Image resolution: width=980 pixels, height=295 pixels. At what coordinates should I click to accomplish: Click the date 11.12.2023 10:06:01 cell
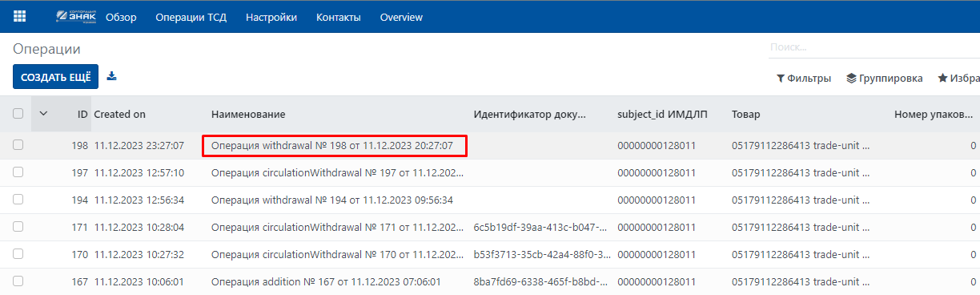click(x=139, y=282)
